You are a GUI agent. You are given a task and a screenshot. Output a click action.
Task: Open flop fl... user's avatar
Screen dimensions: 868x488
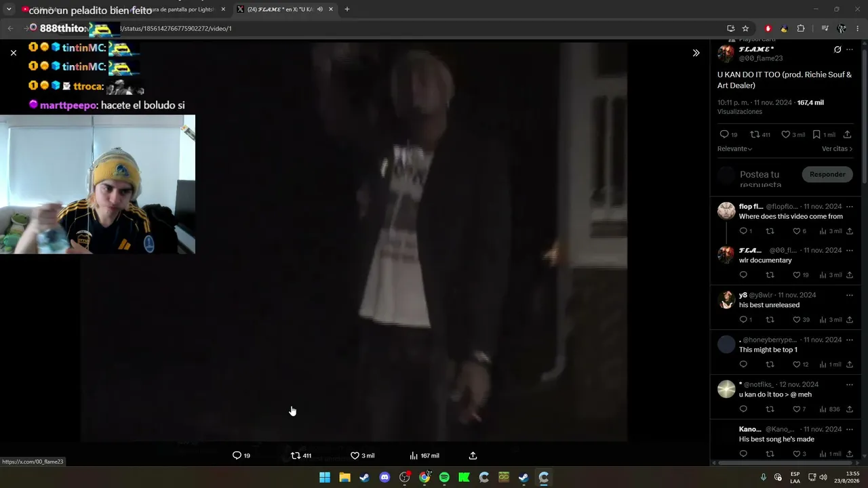[726, 211]
